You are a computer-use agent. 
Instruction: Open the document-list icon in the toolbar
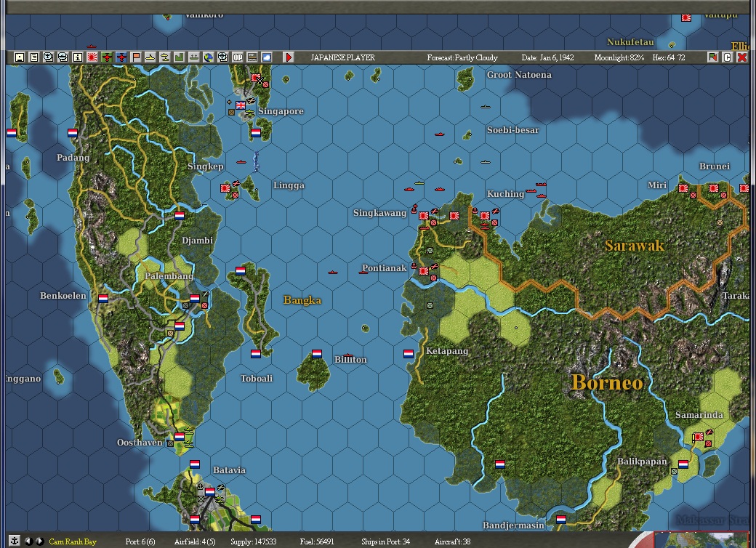[33, 57]
